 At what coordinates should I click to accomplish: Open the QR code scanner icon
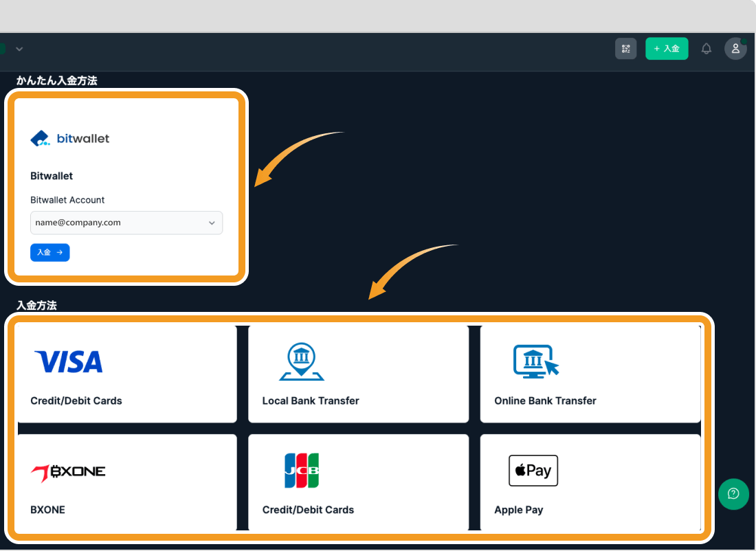(x=625, y=49)
